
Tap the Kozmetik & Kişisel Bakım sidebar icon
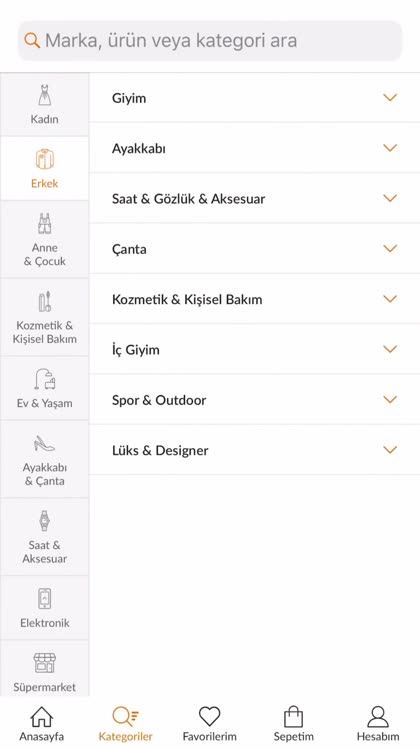click(44, 301)
